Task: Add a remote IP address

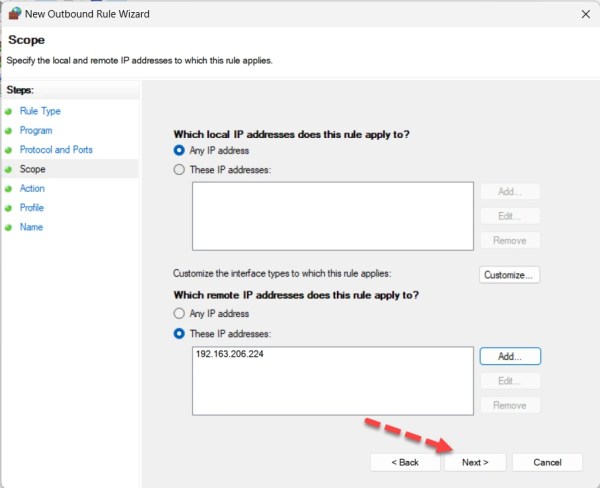Action: 510,356
